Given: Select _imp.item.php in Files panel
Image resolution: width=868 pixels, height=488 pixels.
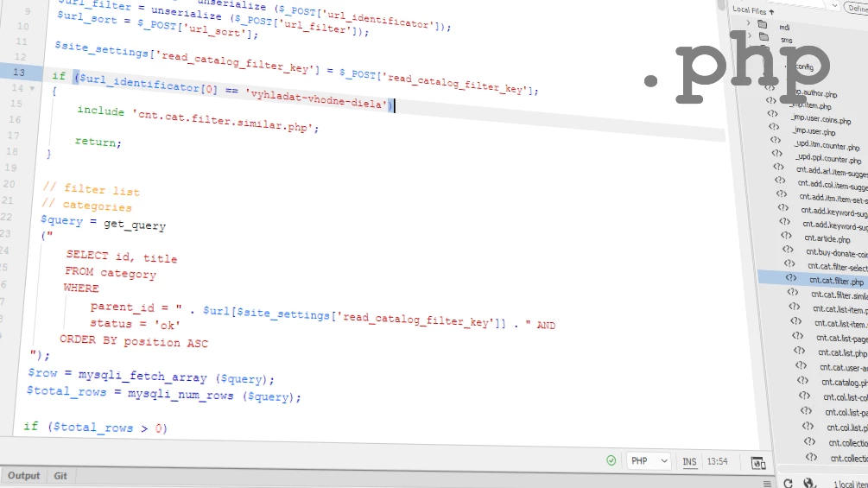Looking at the screenshot, I should [x=811, y=105].
